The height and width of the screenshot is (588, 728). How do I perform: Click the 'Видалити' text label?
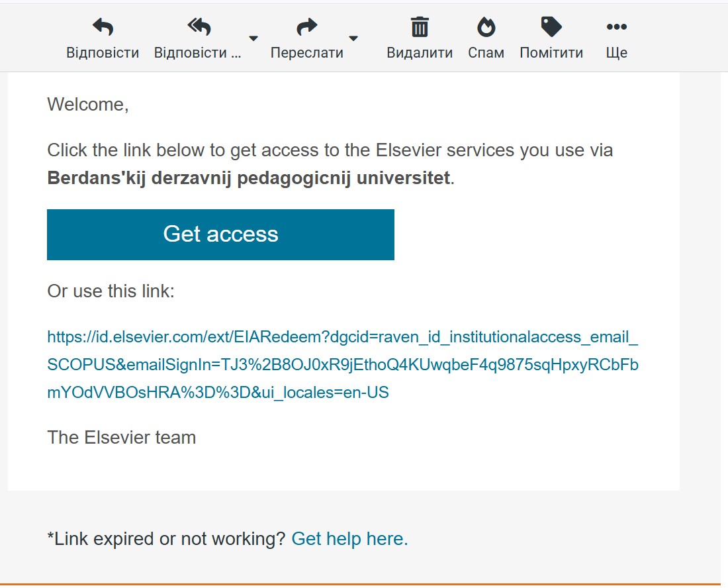point(420,53)
